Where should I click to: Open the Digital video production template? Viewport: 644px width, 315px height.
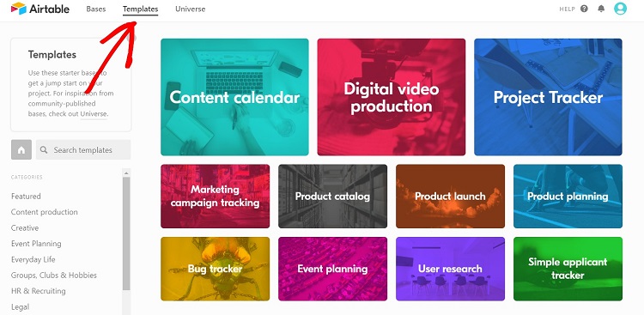coord(392,97)
